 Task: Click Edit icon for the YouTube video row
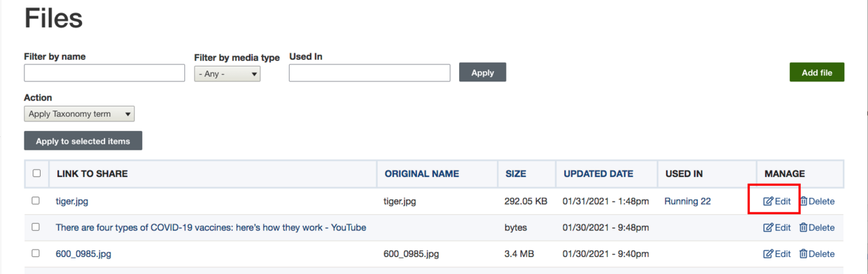coord(768,228)
